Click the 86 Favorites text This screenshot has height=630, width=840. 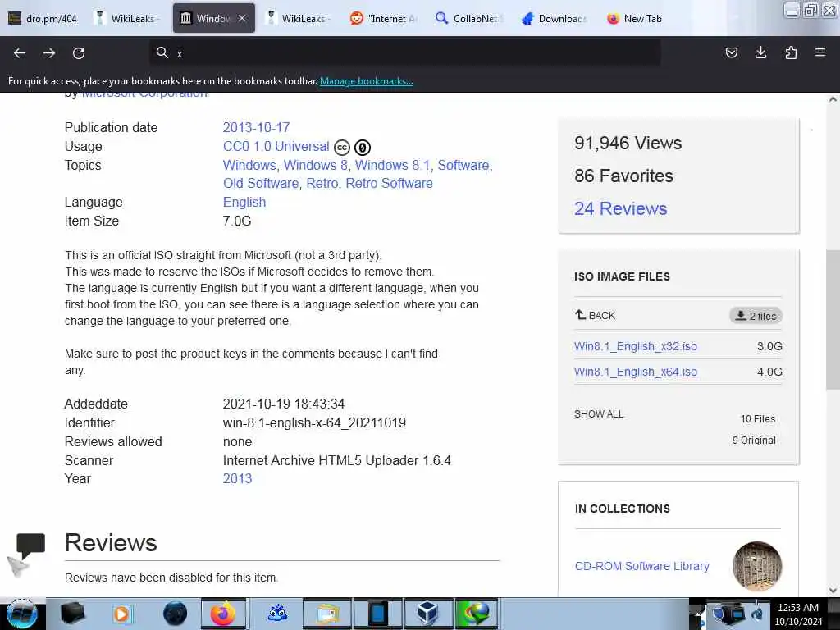coord(623,176)
